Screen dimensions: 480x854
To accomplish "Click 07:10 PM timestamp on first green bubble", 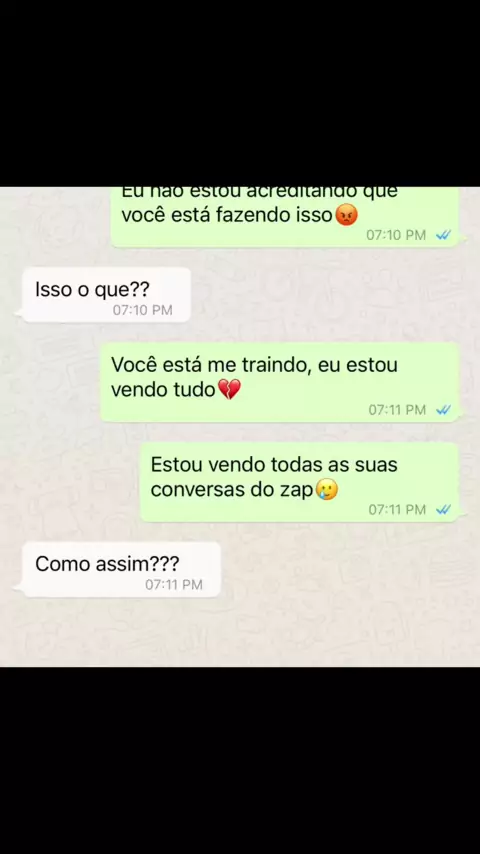I will point(396,235).
